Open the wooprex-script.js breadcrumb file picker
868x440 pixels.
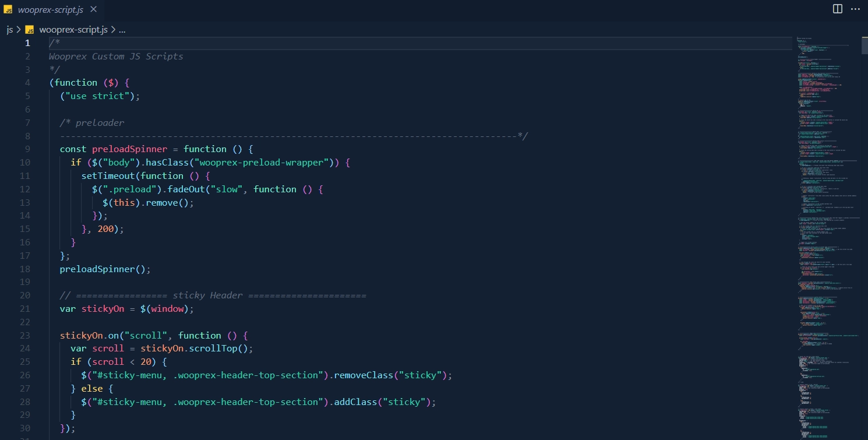(x=73, y=30)
